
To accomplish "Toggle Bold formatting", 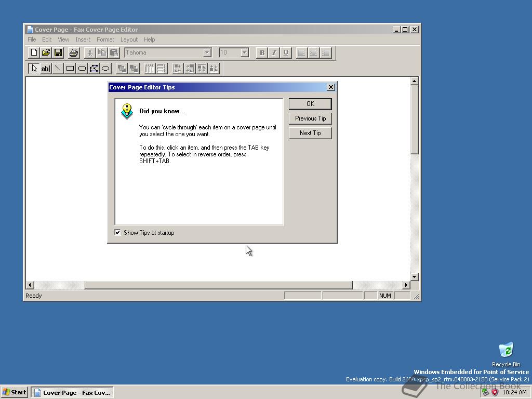I will click(262, 52).
